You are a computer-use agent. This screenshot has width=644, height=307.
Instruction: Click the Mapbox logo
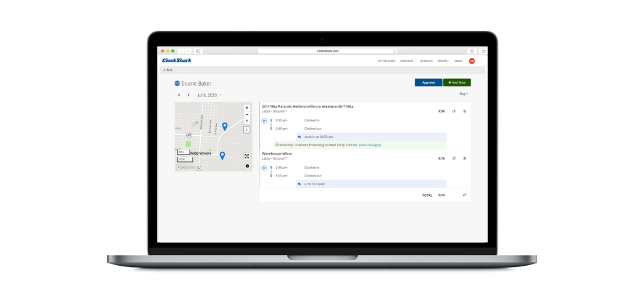(x=186, y=167)
